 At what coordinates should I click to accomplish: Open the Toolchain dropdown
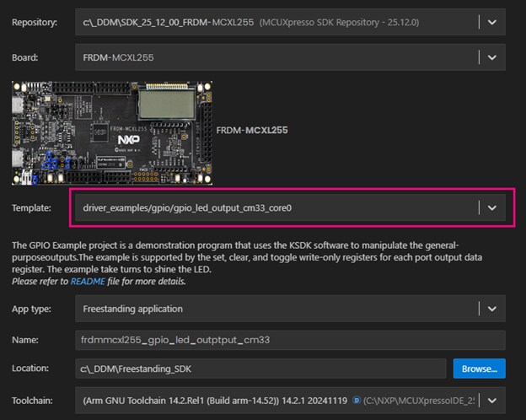coord(290,401)
